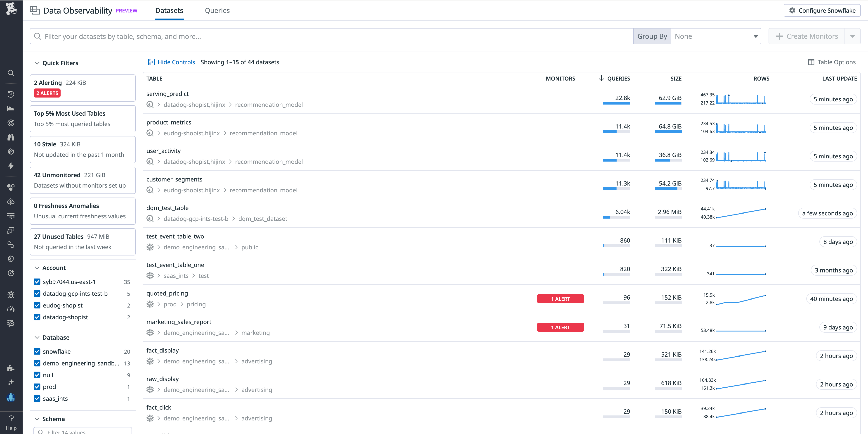Disable the prod database filter checkbox
Viewport: 868px width, 434px height.
click(37, 386)
